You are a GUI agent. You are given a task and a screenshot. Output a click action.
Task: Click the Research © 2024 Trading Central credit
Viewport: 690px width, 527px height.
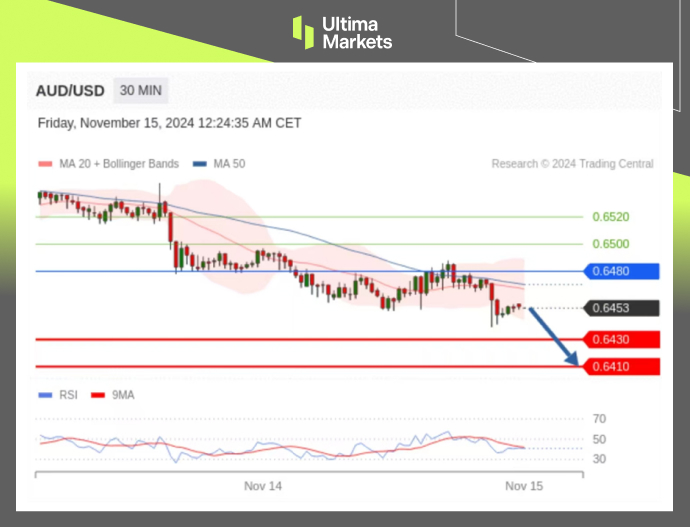[572, 164]
